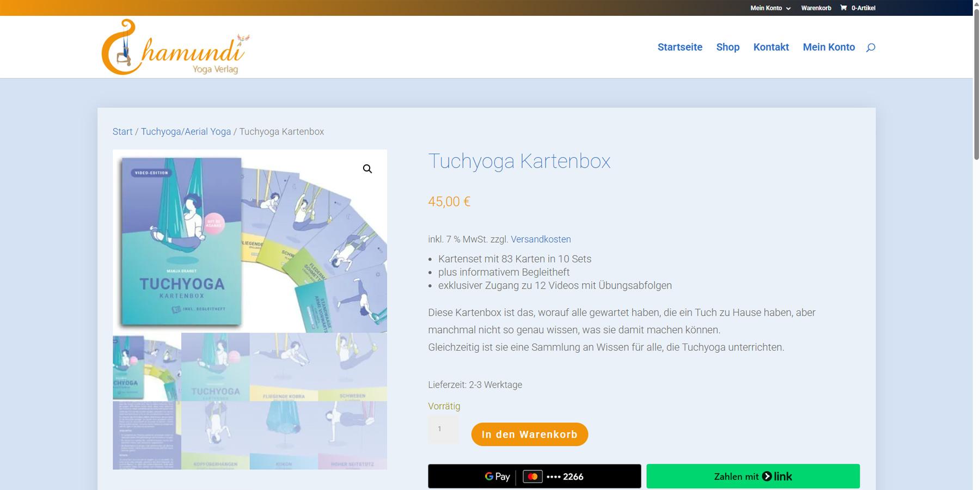Go to Startseite in the main menu
The image size is (980, 490).
679,47
